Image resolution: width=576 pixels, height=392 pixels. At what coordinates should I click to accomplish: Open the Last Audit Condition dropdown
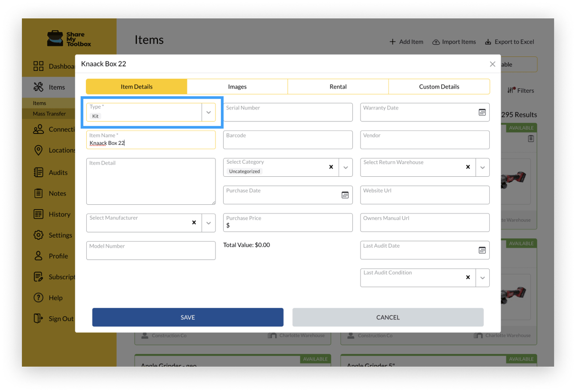click(483, 278)
